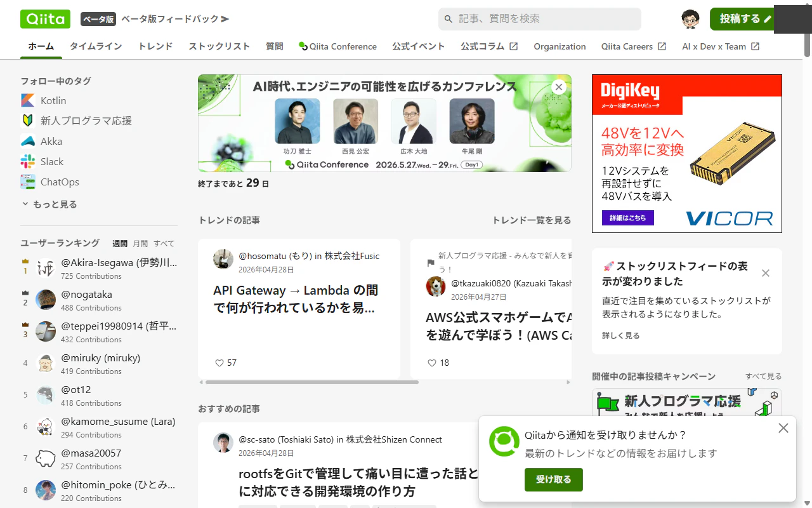Viewport: 812px width, 508px height.
Task: Open the 公式コラム external link
Action: [x=489, y=46]
